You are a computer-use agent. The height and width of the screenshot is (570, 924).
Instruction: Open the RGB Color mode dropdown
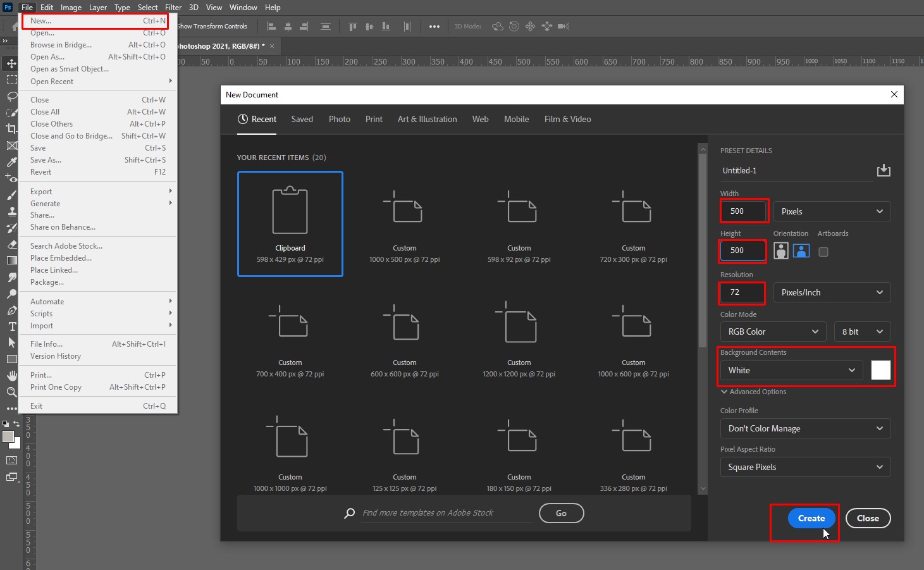pos(773,331)
